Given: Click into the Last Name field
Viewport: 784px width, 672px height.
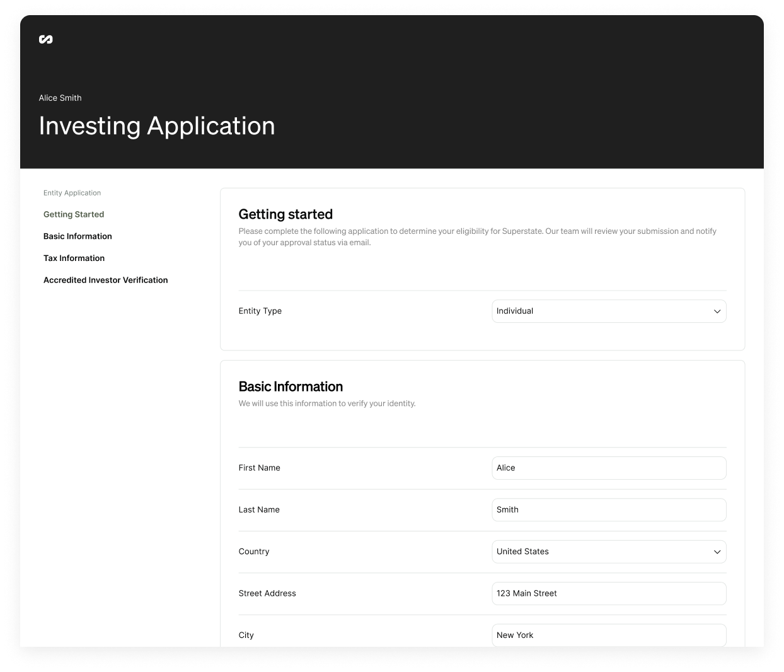Looking at the screenshot, I should click(x=608, y=510).
